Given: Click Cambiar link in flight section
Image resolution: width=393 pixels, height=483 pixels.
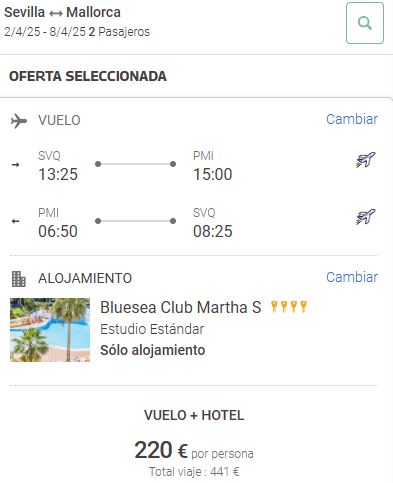Looking at the screenshot, I should 352,119.
